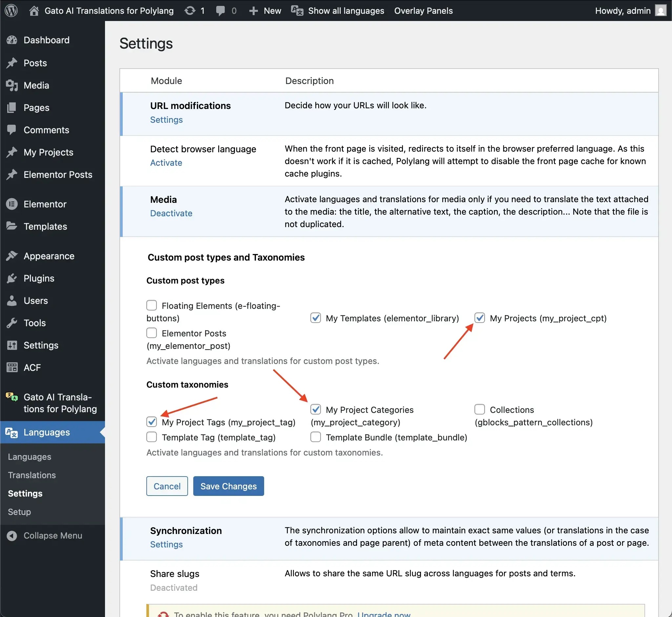Click the Comments bubble icon in the sidebar
Screen dimensions: 672x617
(12, 130)
